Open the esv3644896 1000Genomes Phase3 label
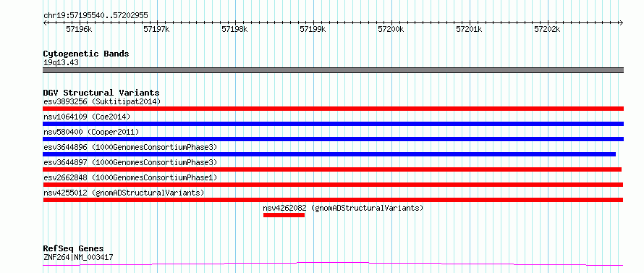This screenshot has width=644, height=273. [130, 147]
